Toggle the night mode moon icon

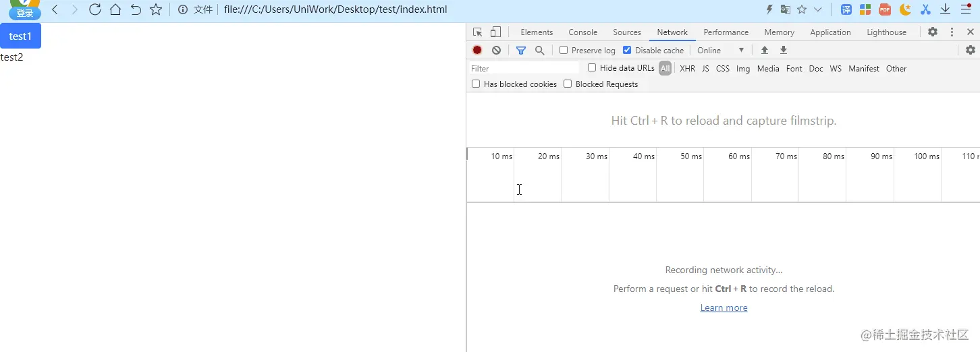coord(905,9)
